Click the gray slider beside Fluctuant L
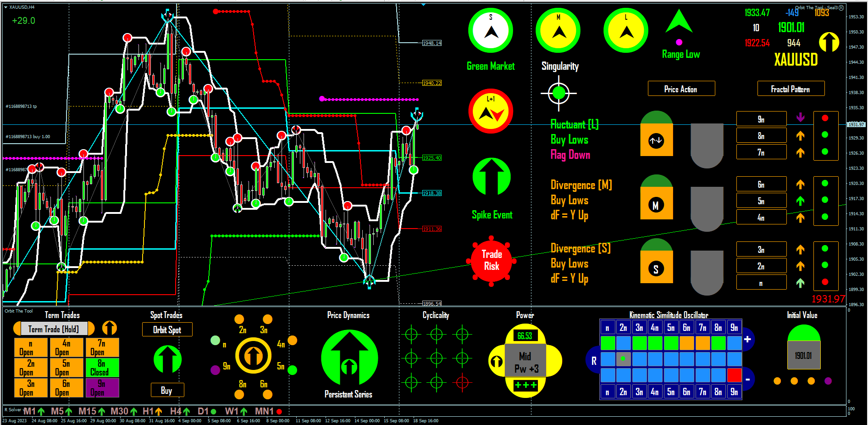This screenshot has height=425, width=868. tap(707, 146)
